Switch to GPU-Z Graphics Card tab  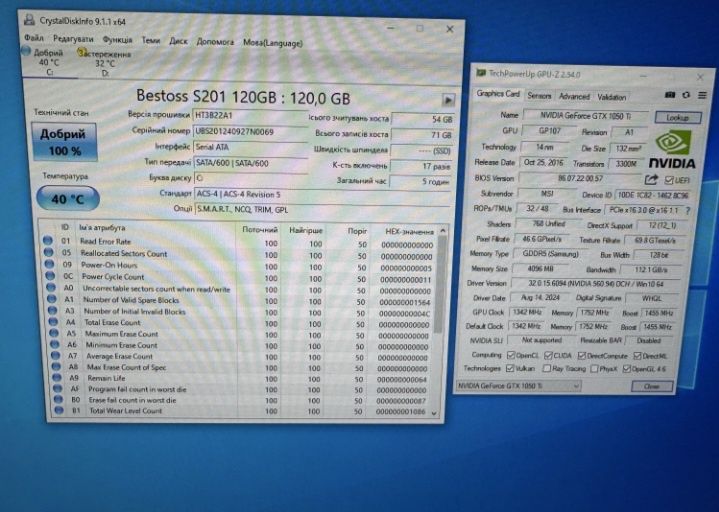[498, 94]
